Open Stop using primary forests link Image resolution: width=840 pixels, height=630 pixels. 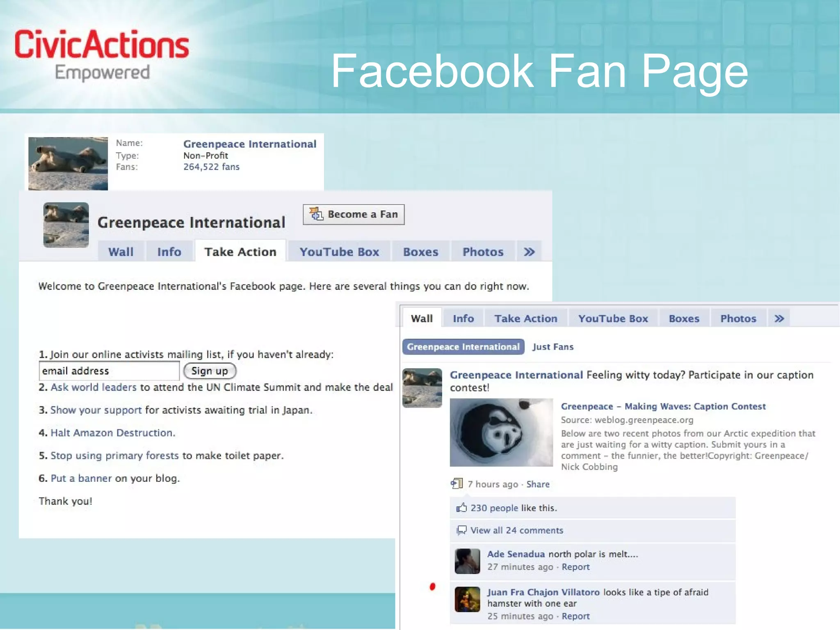pos(114,455)
